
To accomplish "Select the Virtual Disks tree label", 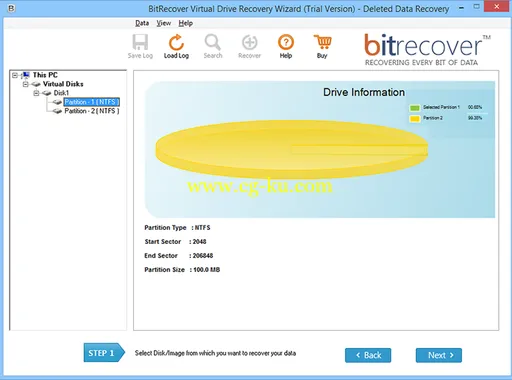I will click(63, 84).
